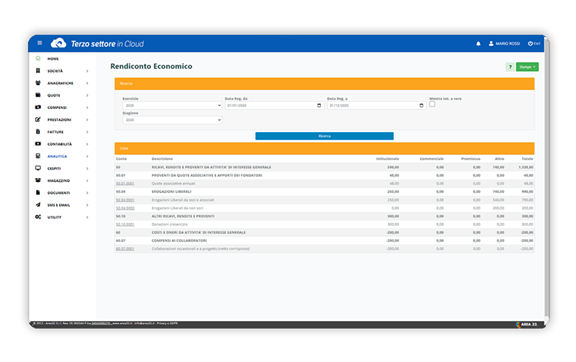The width and height of the screenshot is (576, 362).
Task: Open the Esercizio dropdown
Action: [172, 105]
